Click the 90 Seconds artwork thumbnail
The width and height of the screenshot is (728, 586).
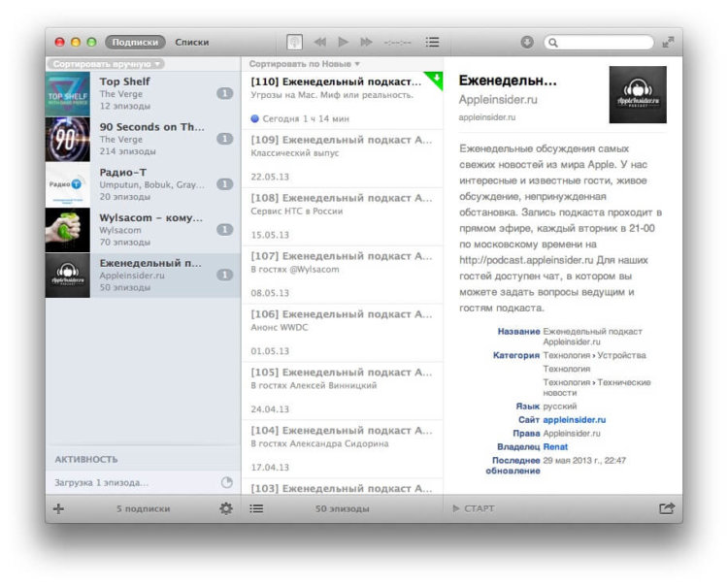tap(68, 139)
